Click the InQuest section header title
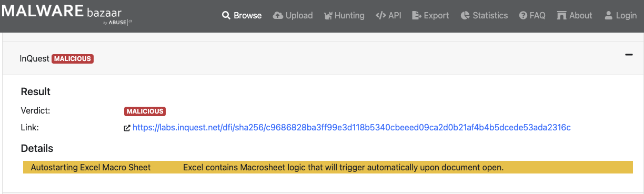This screenshot has width=644, height=194. [x=35, y=59]
